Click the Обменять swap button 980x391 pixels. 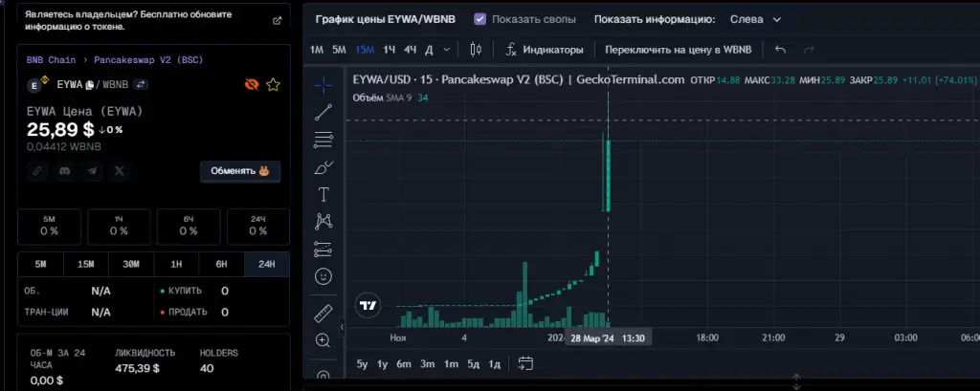(x=240, y=171)
